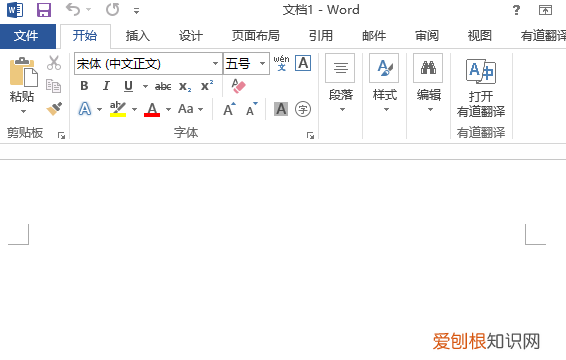
Task: Expand the font size dropdown arrow
Action: click(263, 64)
